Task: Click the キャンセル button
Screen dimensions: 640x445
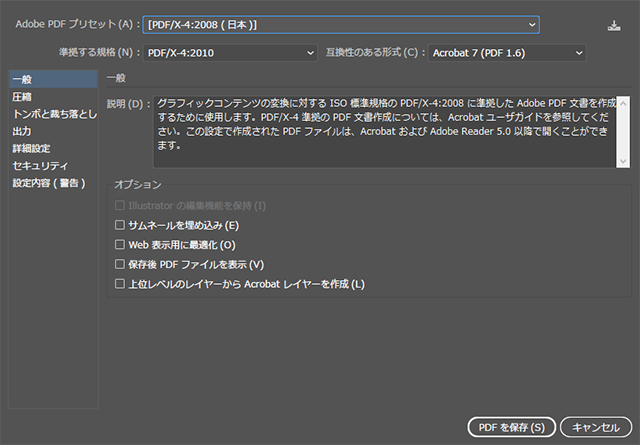Action: tap(596, 427)
